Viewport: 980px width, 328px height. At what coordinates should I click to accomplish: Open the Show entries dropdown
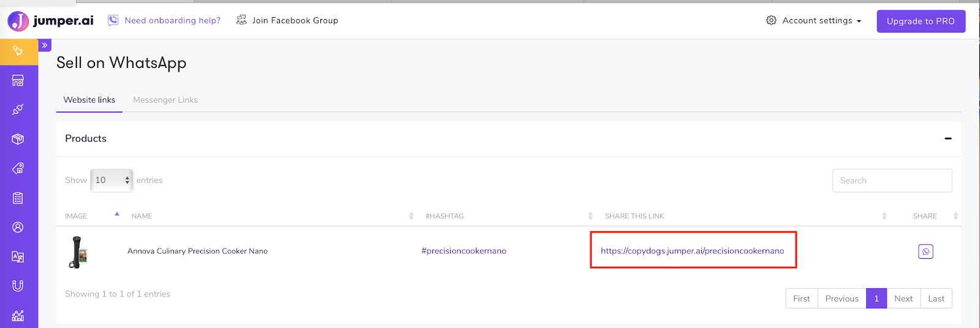[111, 180]
